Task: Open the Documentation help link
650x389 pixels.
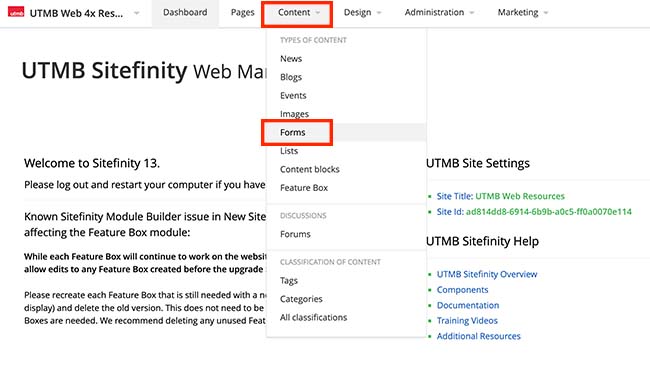Action: (468, 305)
